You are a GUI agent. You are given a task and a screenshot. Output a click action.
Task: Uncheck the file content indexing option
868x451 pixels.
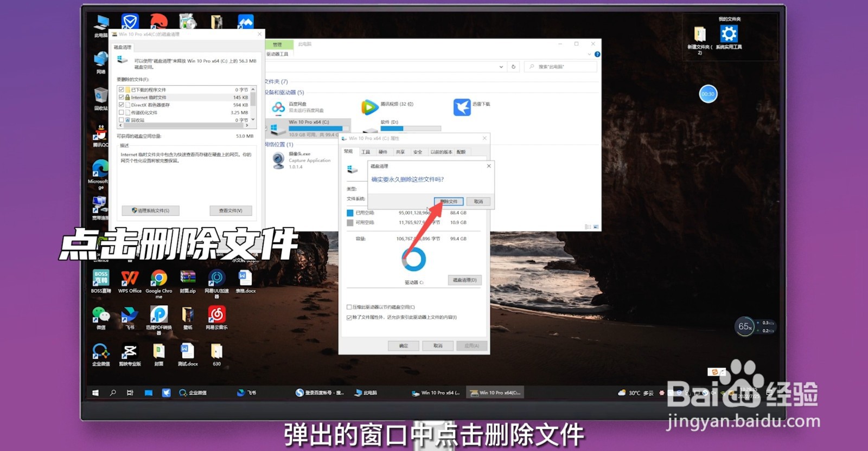(x=349, y=317)
